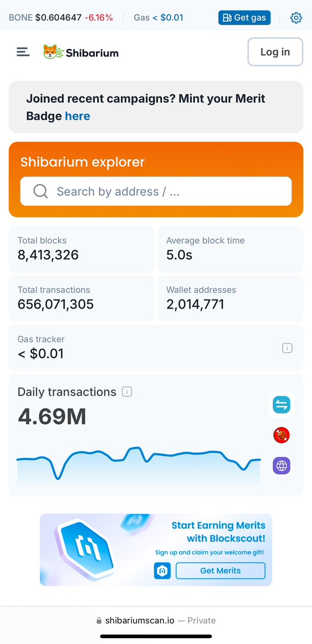Open settings via the gear icon
The height and width of the screenshot is (644, 312).
point(296,18)
